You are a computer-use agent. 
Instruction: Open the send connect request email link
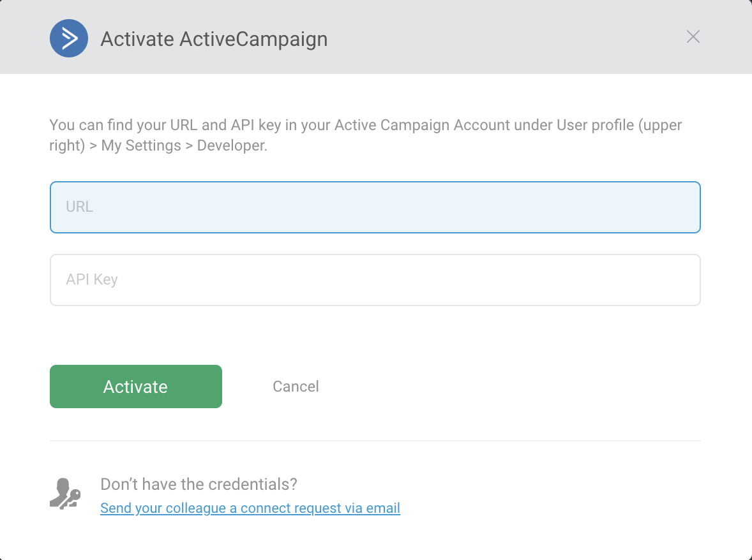[x=250, y=508]
